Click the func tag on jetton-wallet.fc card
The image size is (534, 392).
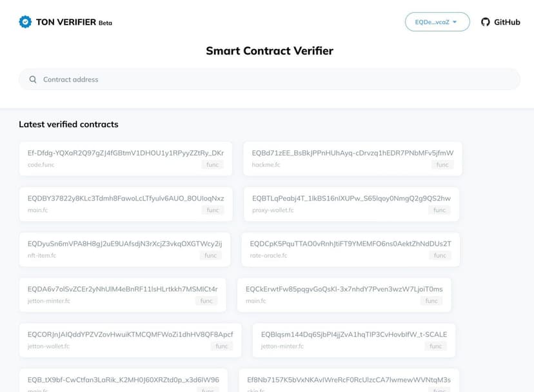tap(221, 346)
